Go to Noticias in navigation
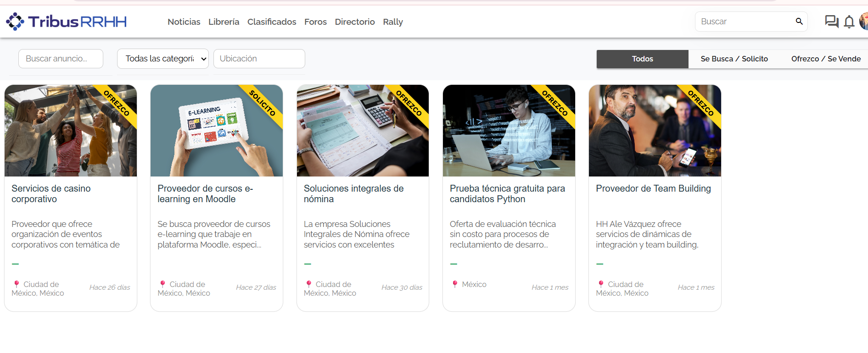Viewport: 868px width, 353px height. (184, 22)
